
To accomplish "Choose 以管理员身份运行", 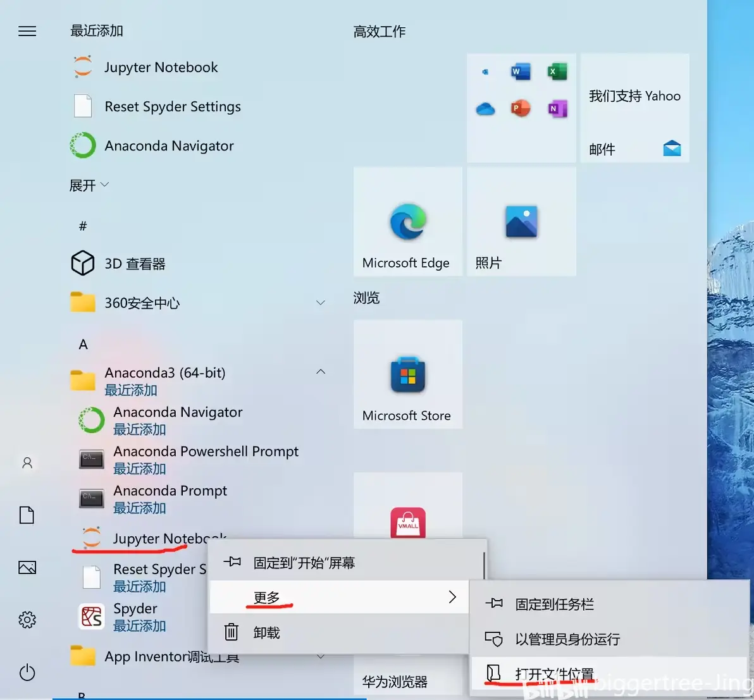I will [609, 639].
